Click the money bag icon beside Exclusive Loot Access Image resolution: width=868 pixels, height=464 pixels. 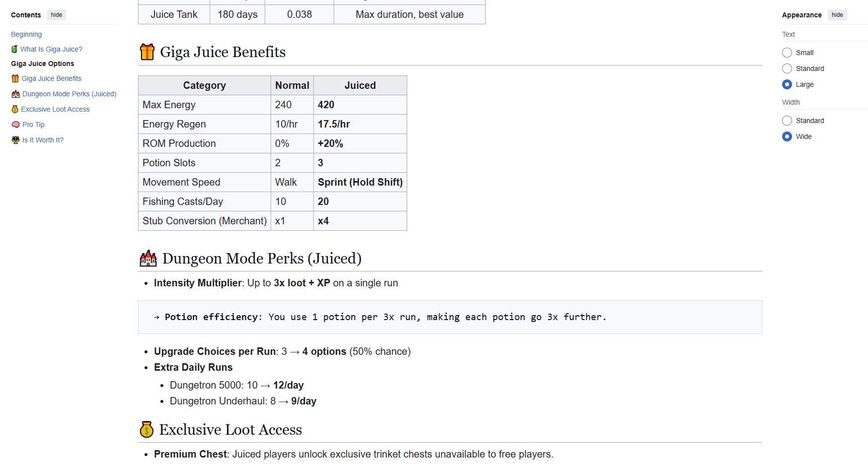[x=146, y=430]
